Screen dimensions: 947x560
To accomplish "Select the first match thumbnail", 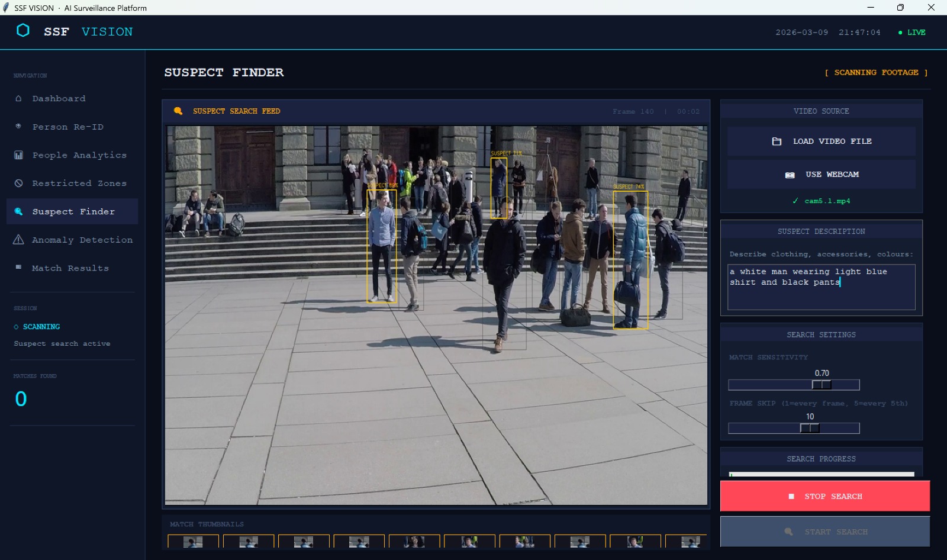I will (193, 542).
